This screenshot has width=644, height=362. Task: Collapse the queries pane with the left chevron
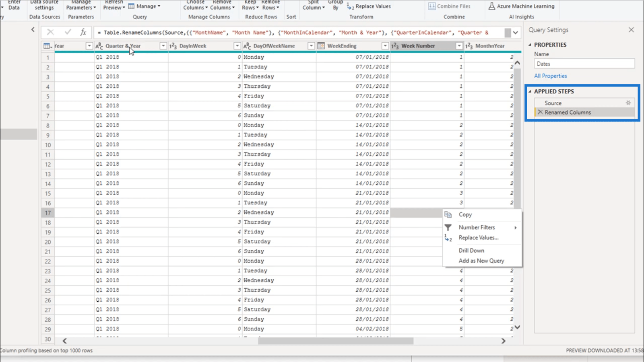pos(33,29)
